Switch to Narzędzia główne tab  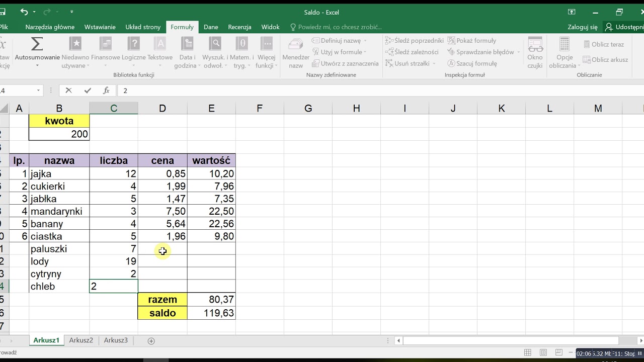tap(50, 27)
